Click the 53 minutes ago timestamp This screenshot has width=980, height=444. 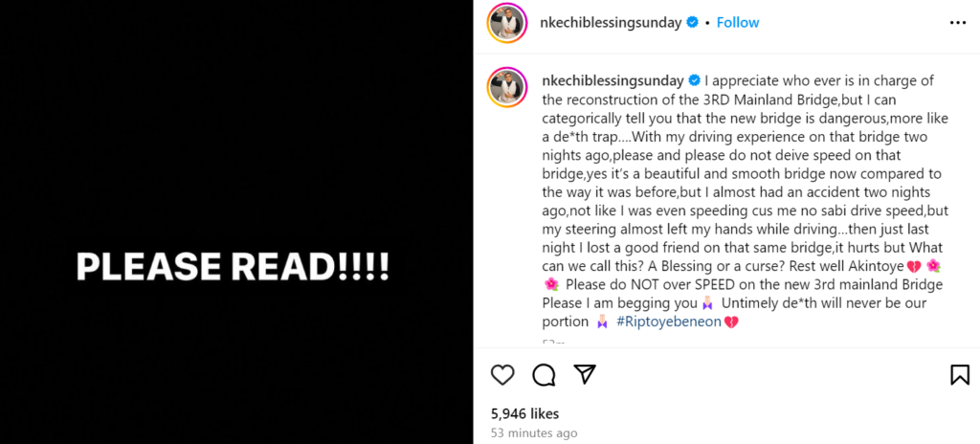tap(533, 433)
